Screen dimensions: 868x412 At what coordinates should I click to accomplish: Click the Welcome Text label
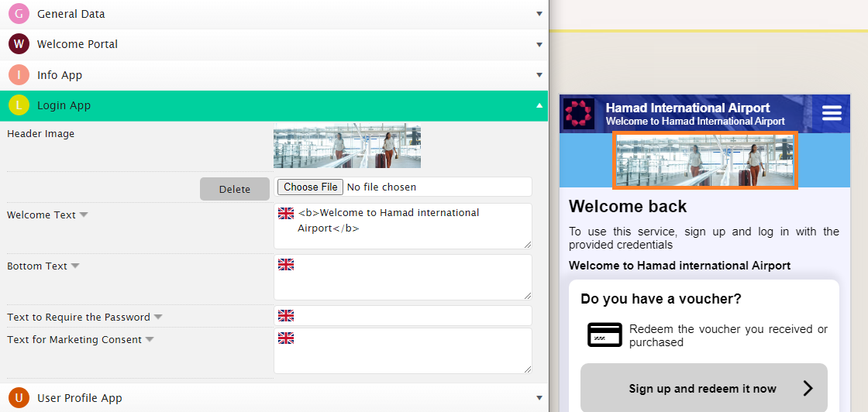(x=42, y=215)
